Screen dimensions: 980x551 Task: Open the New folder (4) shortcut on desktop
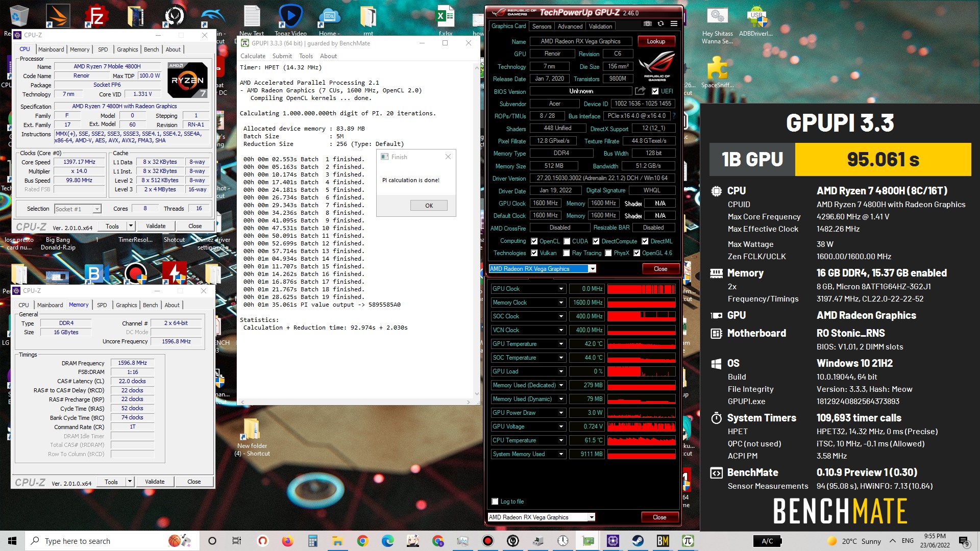[252, 437]
